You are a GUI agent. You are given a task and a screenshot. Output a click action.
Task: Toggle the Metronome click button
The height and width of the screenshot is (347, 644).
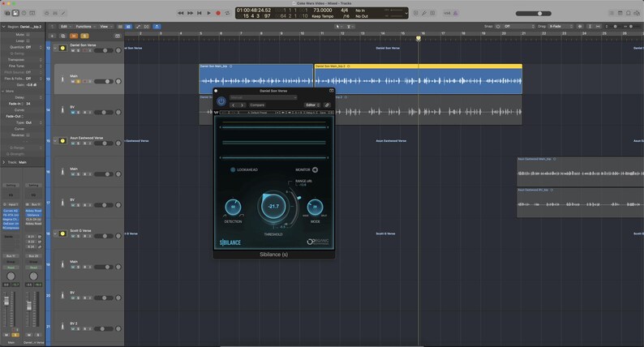pyautogui.click(x=455, y=13)
